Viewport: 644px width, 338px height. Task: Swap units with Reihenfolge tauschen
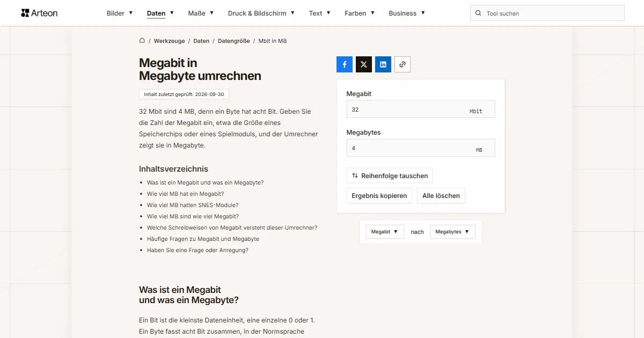click(x=390, y=175)
